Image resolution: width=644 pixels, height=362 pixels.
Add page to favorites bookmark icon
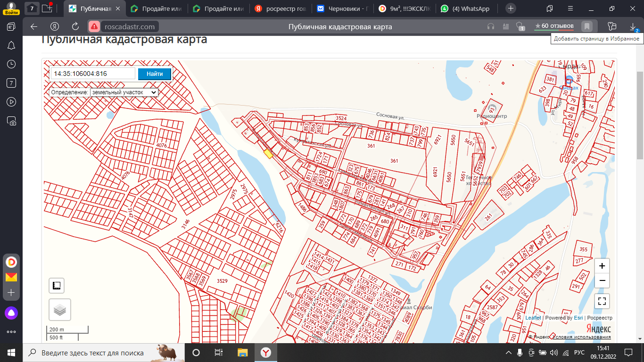[x=586, y=26]
